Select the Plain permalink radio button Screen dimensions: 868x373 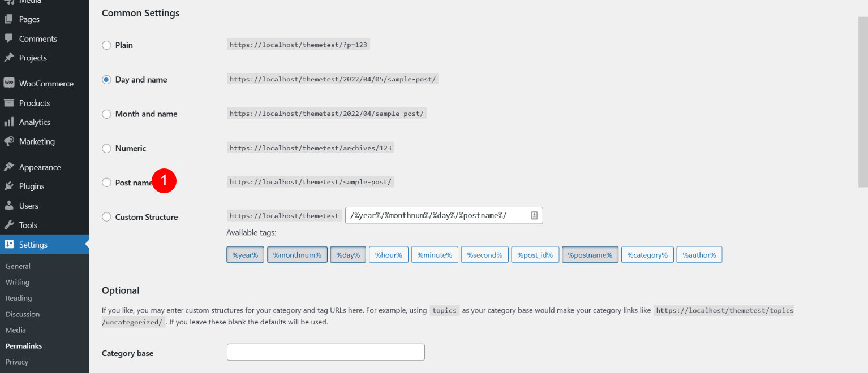coord(106,45)
